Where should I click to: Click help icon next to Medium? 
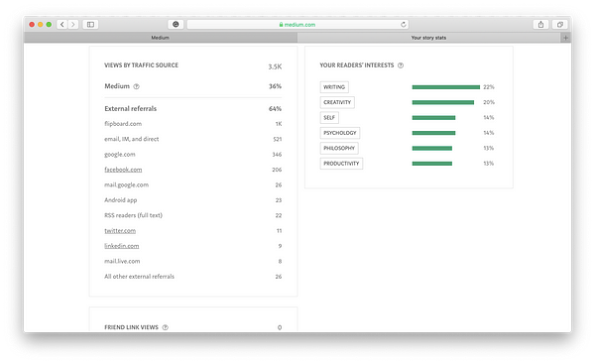tap(137, 86)
